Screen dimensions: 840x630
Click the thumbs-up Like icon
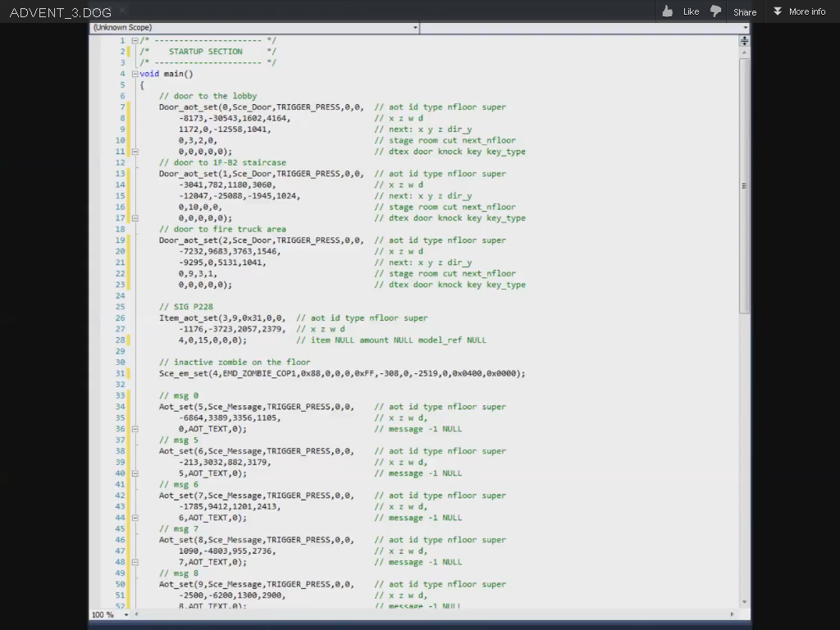[667, 11]
